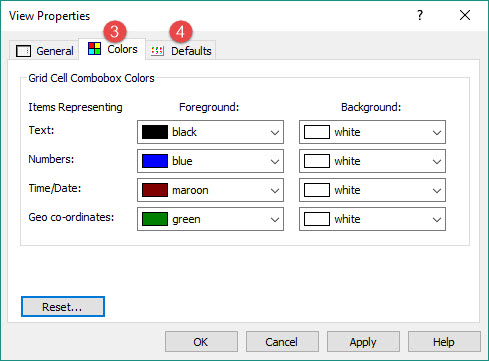Open the Geo co-ordinates green dropdown
This screenshot has height=361, width=489.
point(210,219)
